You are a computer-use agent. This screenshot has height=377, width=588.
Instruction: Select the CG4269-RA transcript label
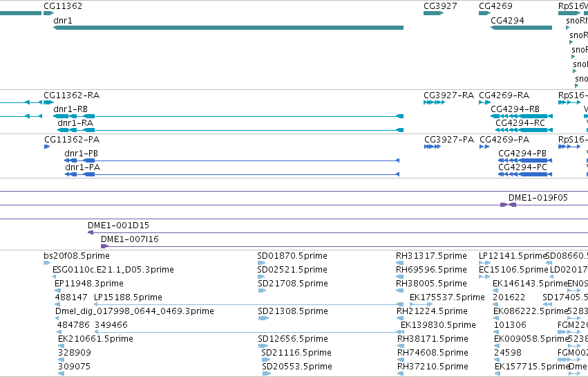coord(504,95)
